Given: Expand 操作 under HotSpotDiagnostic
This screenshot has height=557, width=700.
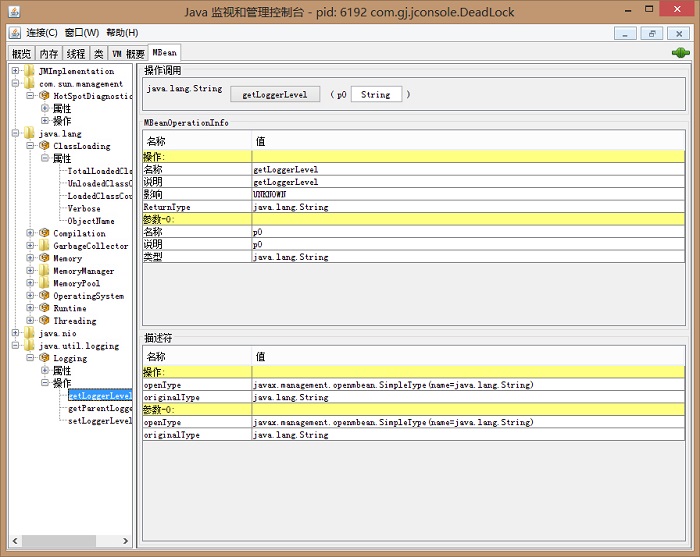Looking at the screenshot, I should [45, 121].
